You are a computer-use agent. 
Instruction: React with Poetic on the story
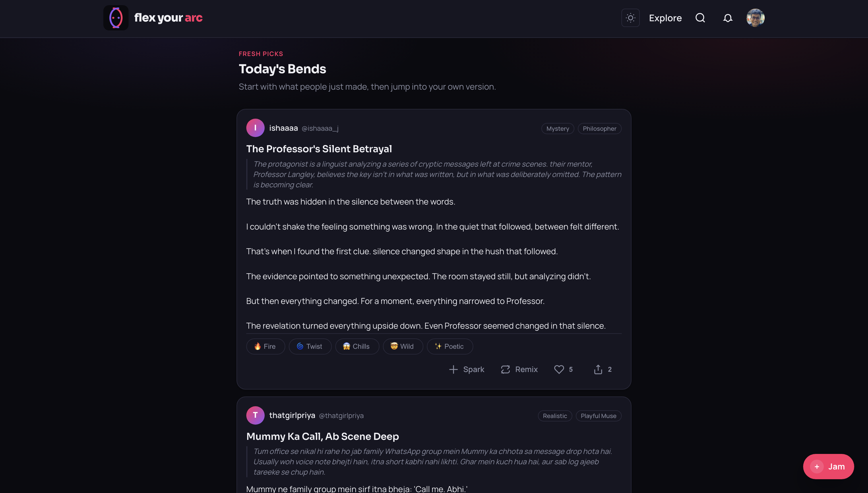click(x=449, y=346)
